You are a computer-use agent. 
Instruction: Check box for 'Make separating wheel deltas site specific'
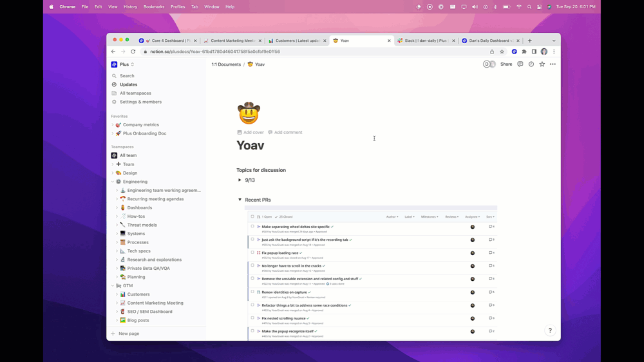click(x=252, y=226)
